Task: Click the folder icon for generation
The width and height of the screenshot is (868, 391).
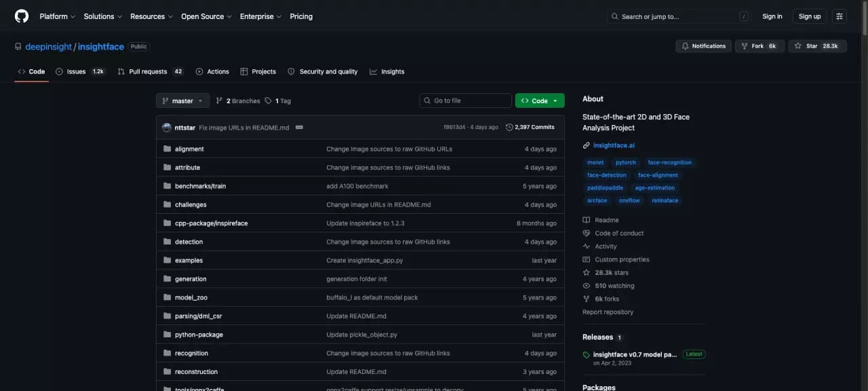Action: click(167, 279)
